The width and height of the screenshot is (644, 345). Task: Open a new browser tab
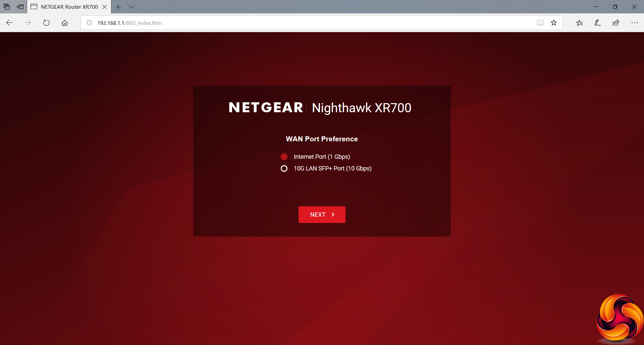pyautogui.click(x=118, y=7)
